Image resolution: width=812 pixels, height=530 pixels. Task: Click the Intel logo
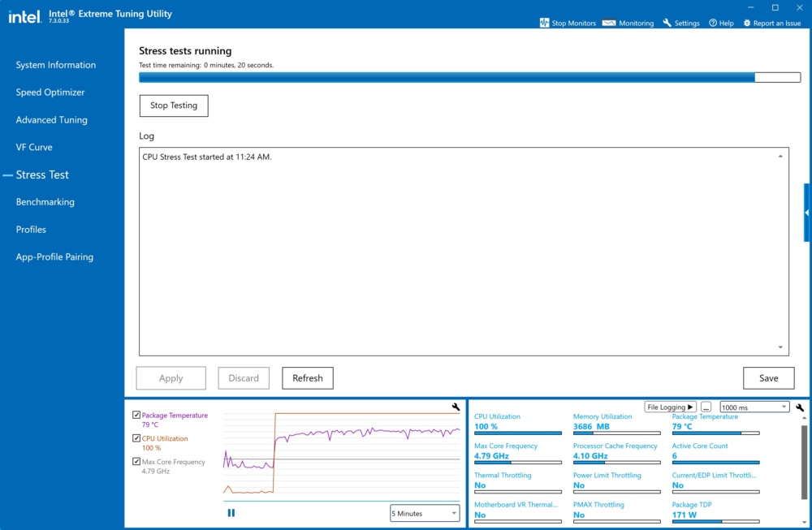24,16
